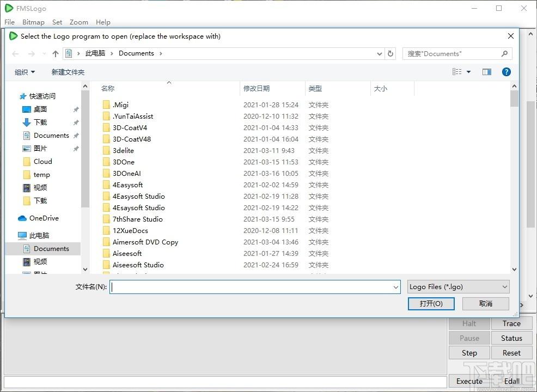This screenshot has height=392, width=537.
Task: Open the view options dropdown arrow
Action: (468, 72)
